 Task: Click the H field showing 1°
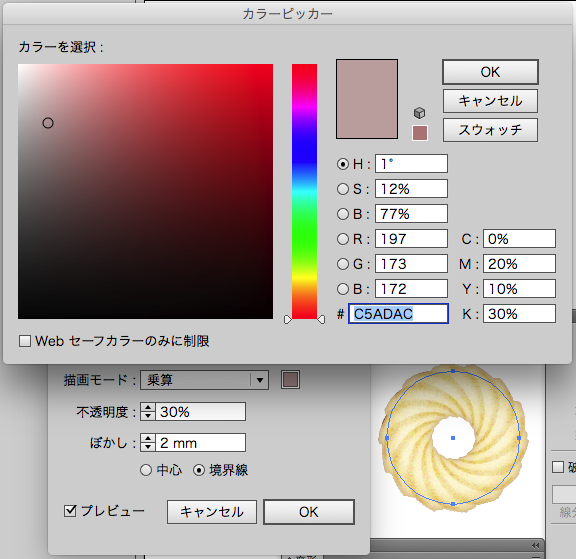411,163
